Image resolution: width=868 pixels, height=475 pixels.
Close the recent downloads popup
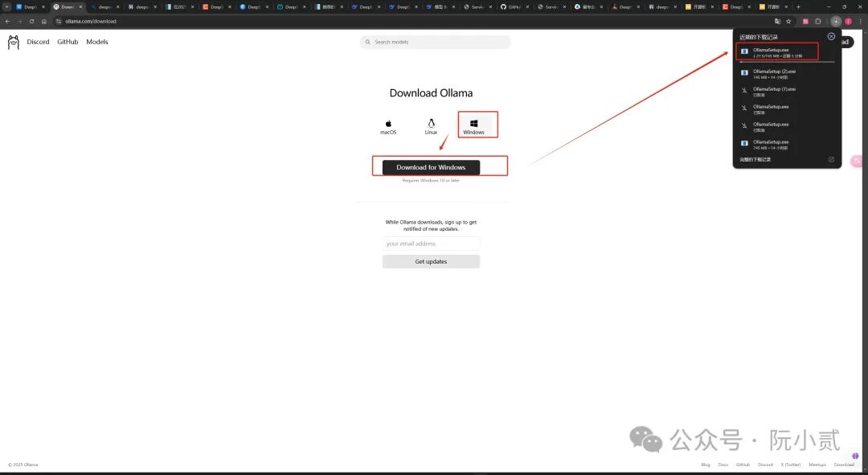click(831, 36)
